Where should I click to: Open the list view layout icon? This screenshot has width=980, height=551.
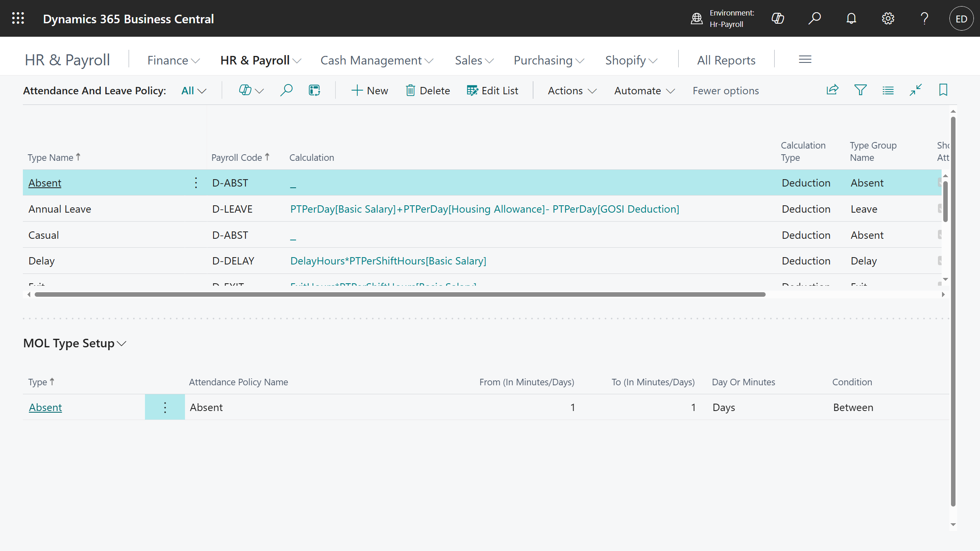tap(888, 90)
